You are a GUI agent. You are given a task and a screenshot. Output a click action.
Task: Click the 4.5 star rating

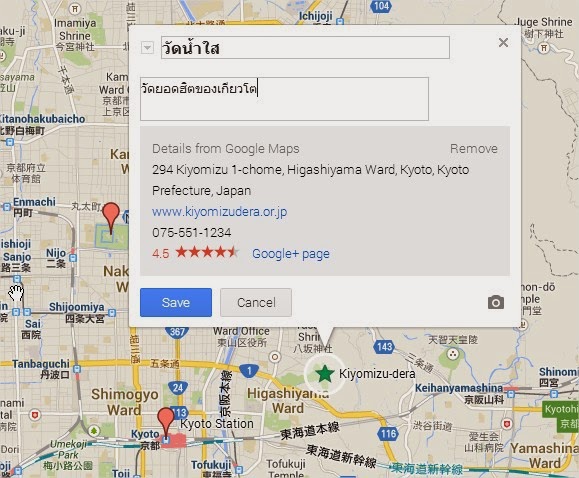[195, 253]
